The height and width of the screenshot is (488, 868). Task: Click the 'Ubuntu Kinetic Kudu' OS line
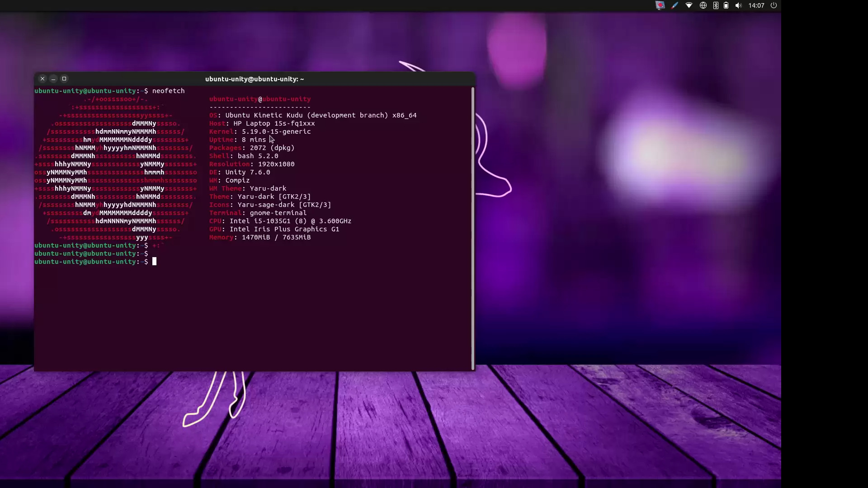click(x=313, y=115)
